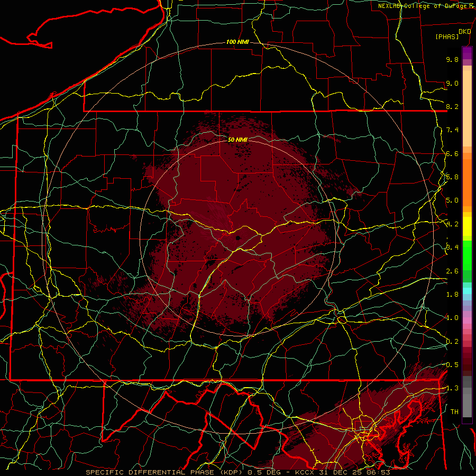Click the 31 DEC 25 date in caption
The height and width of the screenshot is (476, 476).
tap(340, 472)
